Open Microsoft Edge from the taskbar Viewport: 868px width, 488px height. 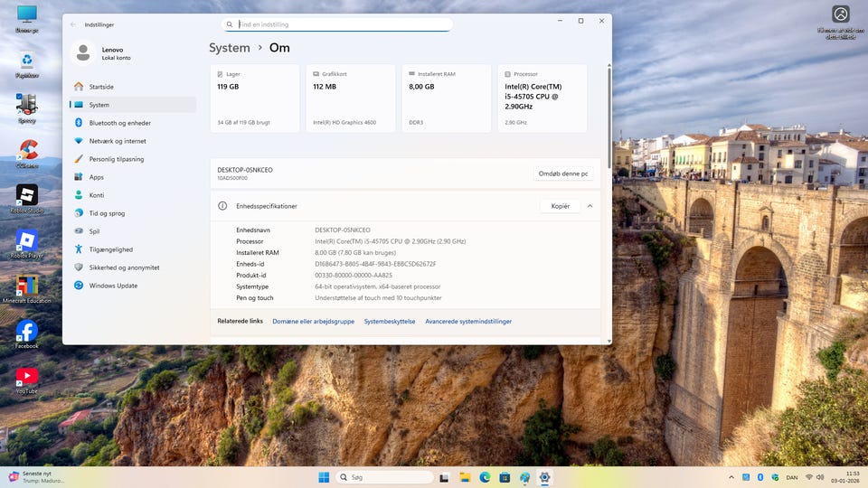click(x=485, y=477)
